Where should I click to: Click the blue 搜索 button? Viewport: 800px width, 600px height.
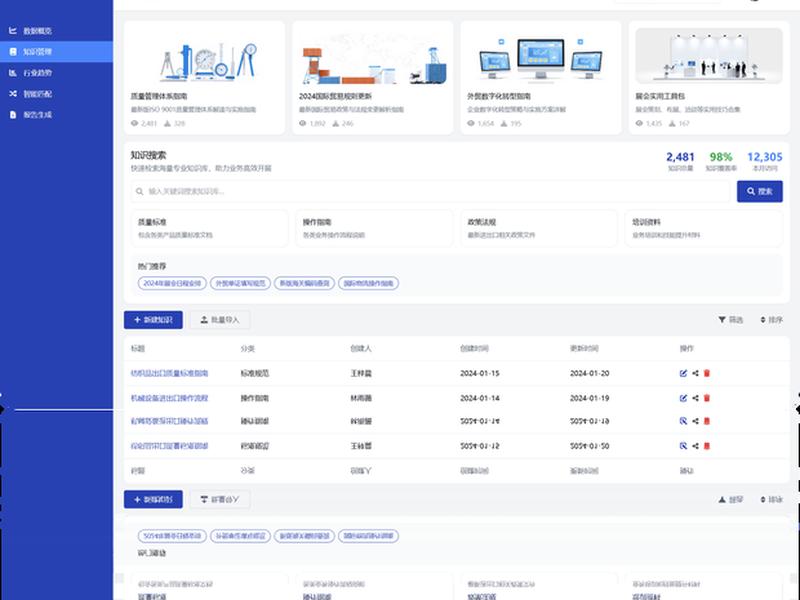759,191
